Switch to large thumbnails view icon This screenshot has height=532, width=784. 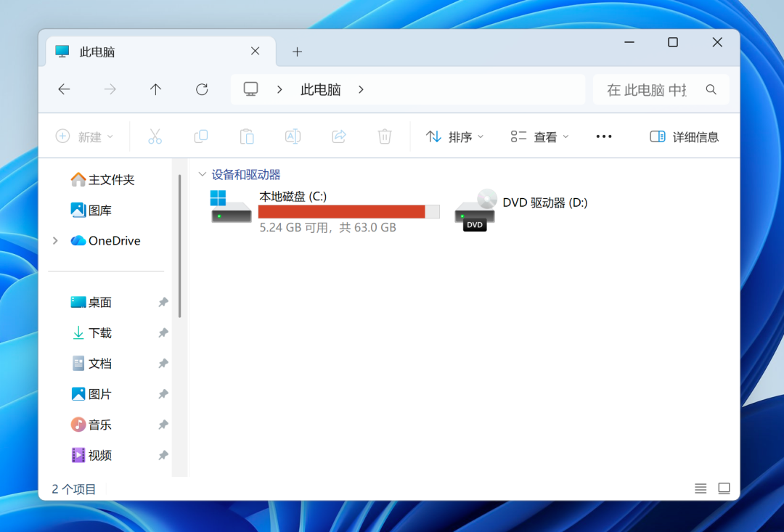point(724,488)
